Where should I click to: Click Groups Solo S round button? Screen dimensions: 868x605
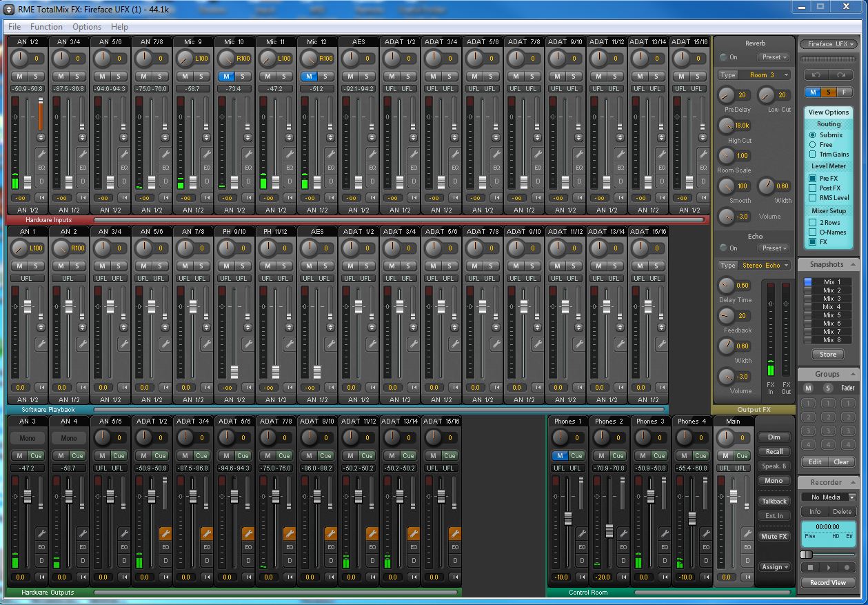(828, 388)
